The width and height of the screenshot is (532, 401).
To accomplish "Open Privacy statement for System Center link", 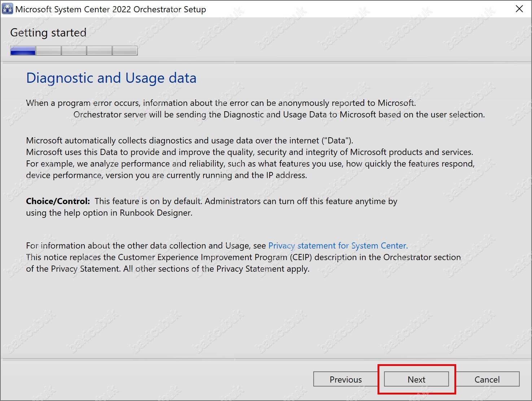I will click(x=338, y=246).
